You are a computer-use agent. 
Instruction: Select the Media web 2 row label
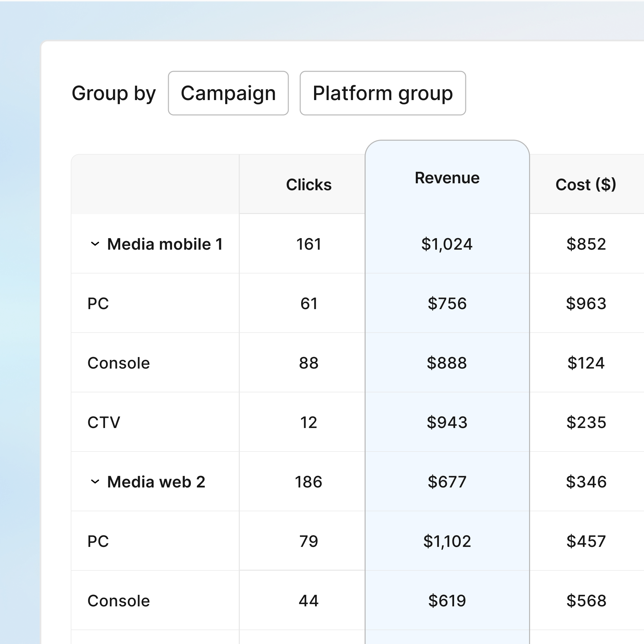coord(156,482)
